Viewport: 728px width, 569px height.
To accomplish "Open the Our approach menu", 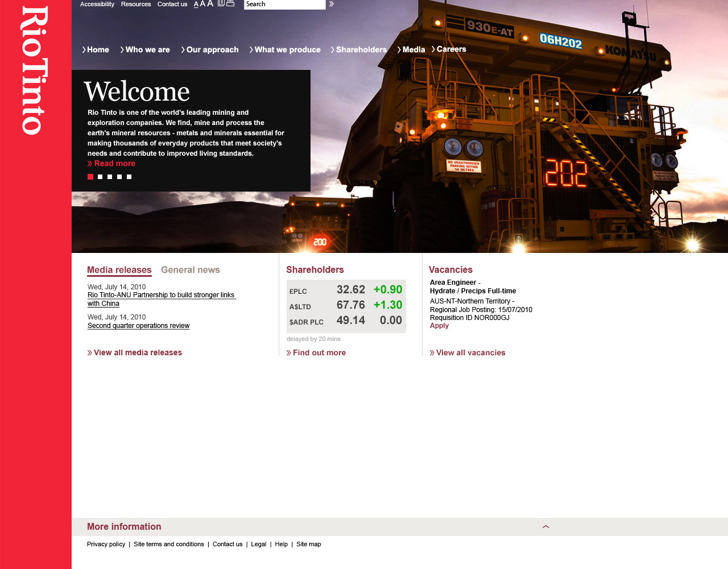I will coord(210,49).
